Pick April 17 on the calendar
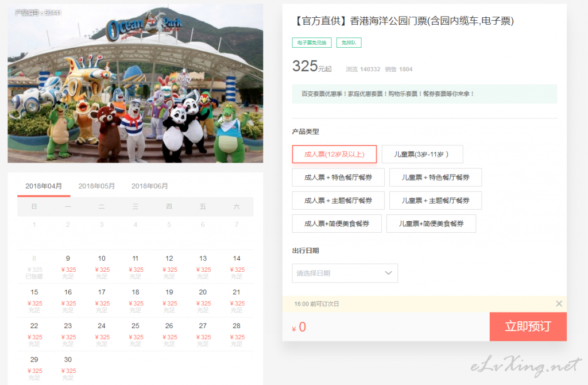The image size is (588, 385). tap(102, 301)
